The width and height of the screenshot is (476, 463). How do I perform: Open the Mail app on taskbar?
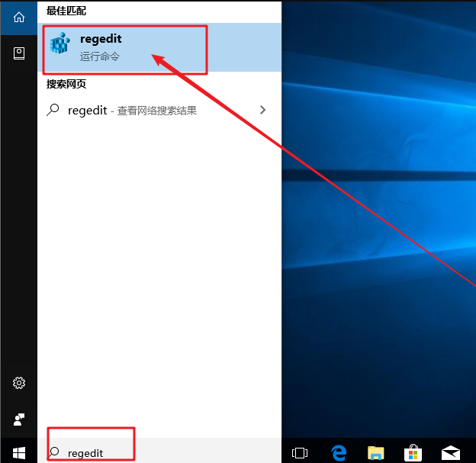pyautogui.click(x=451, y=452)
